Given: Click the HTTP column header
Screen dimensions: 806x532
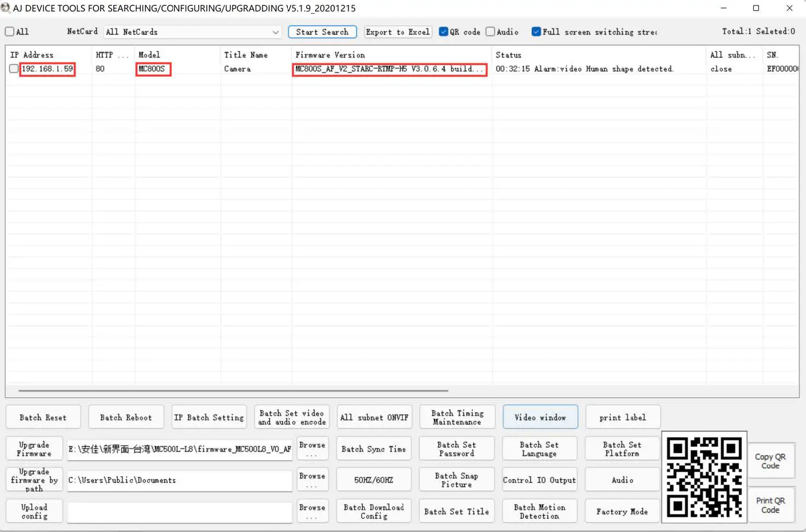Looking at the screenshot, I should pyautogui.click(x=113, y=55).
